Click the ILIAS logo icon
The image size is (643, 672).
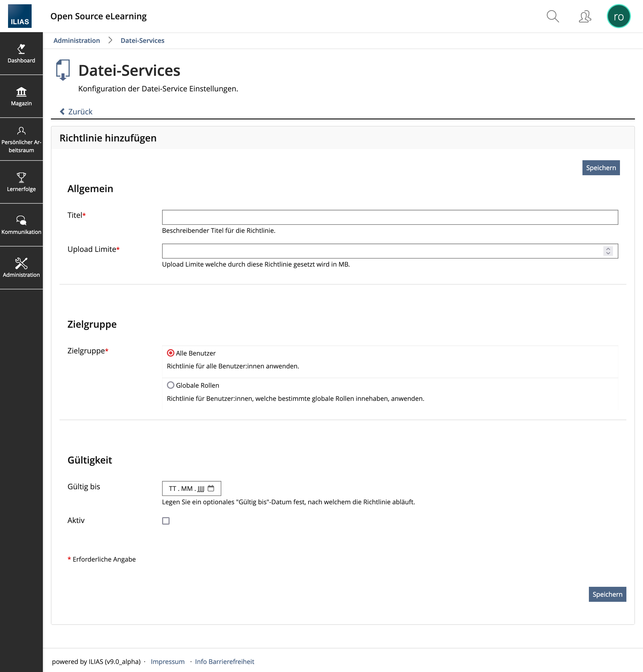20,16
